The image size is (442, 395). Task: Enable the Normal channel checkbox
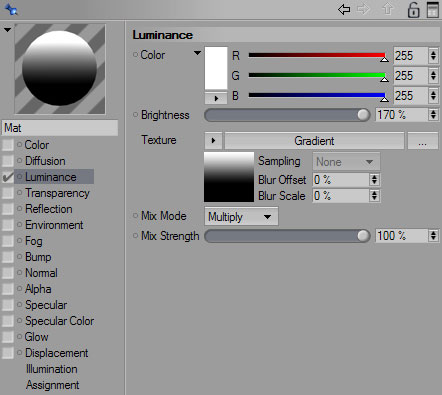point(8,273)
